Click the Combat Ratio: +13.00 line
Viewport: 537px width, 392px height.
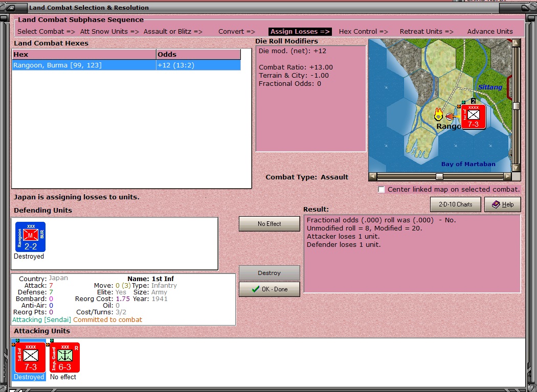point(296,67)
